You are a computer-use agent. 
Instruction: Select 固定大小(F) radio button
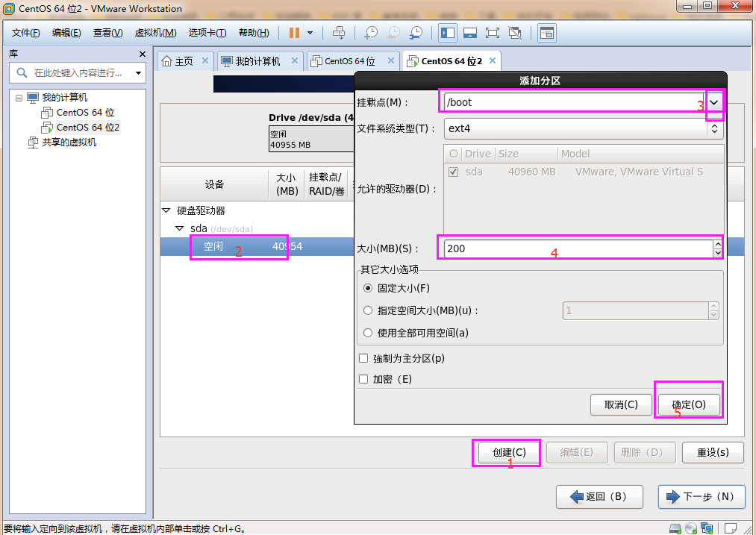click(368, 288)
